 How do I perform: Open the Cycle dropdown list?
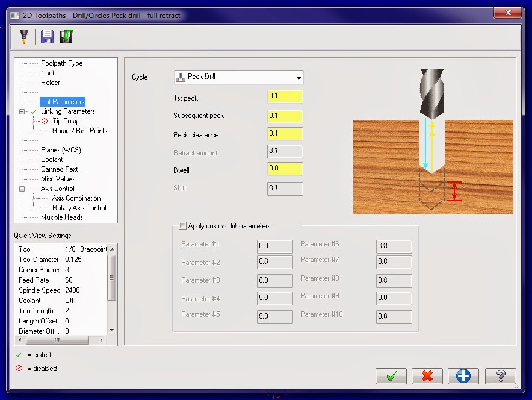pos(298,77)
